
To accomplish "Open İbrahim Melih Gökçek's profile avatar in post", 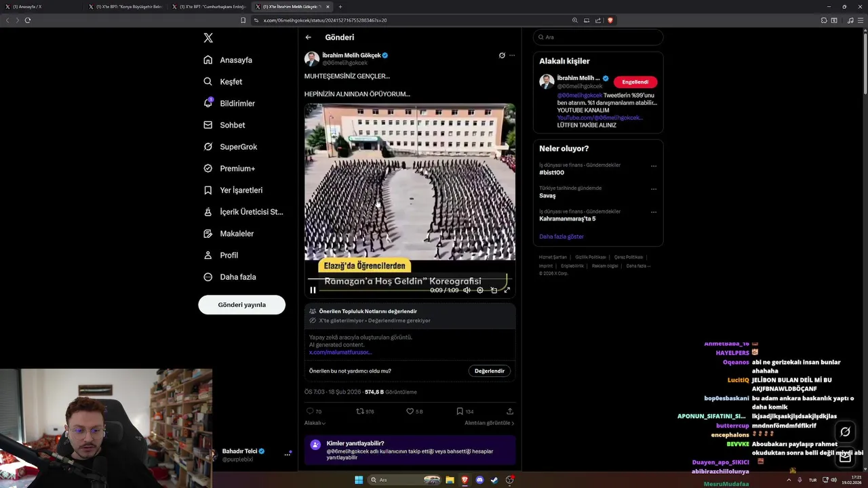I will [312, 59].
